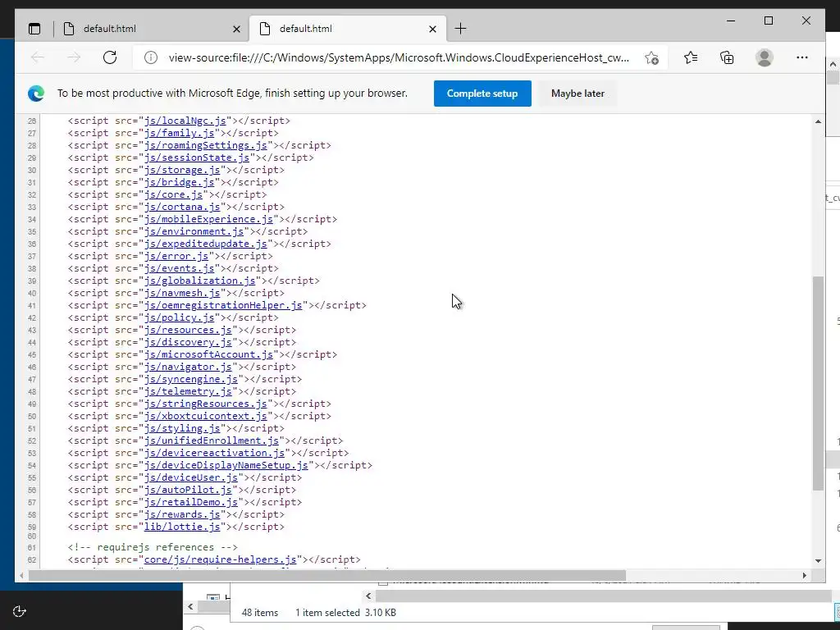Dismiss banner with Maybe later
840x630 pixels.
pyautogui.click(x=577, y=94)
